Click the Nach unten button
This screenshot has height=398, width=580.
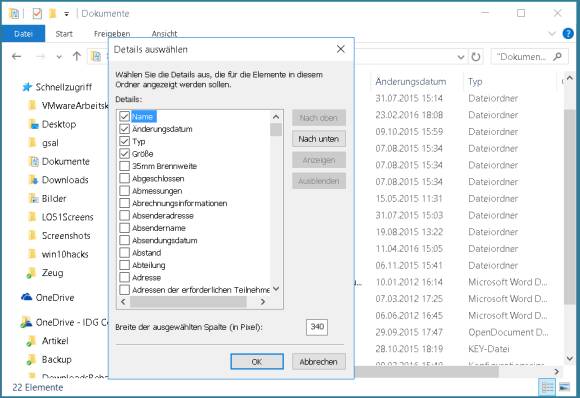point(319,139)
